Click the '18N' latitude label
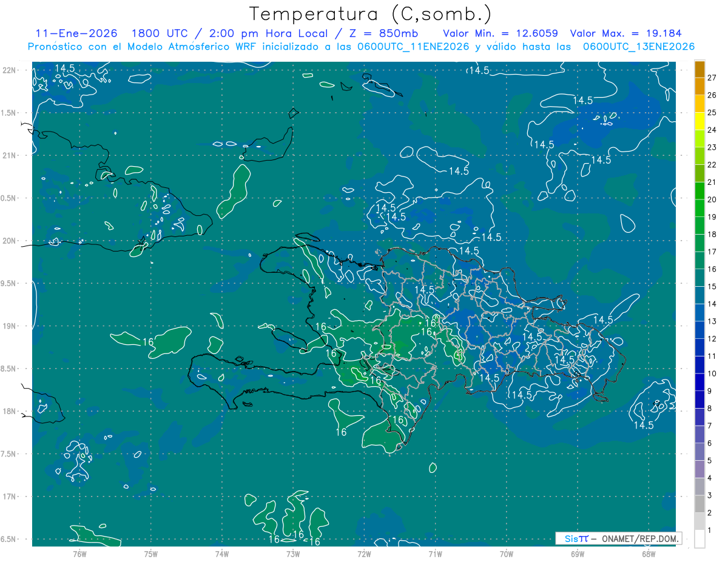 [x=9, y=411]
